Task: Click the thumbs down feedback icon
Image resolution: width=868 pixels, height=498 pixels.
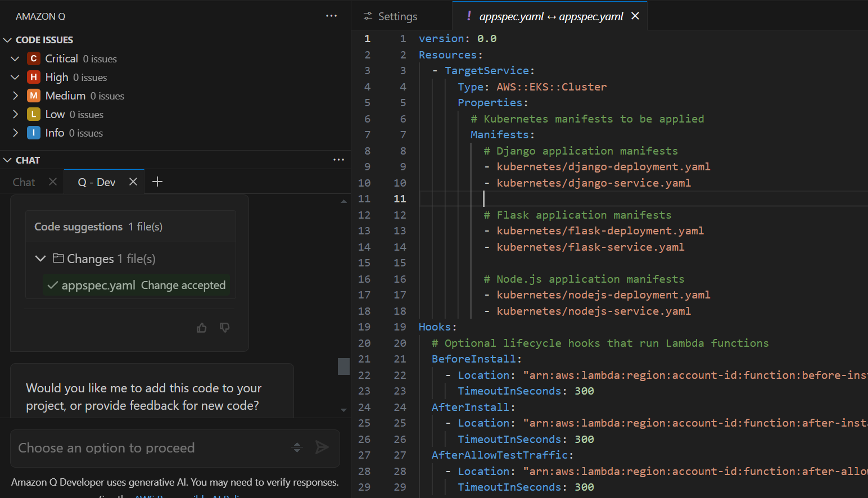Action: coord(225,328)
